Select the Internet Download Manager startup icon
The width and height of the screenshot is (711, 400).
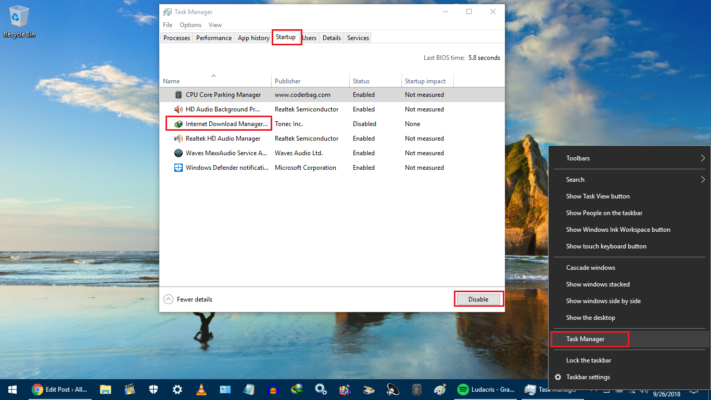pyautogui.click(x=178, y=123)
